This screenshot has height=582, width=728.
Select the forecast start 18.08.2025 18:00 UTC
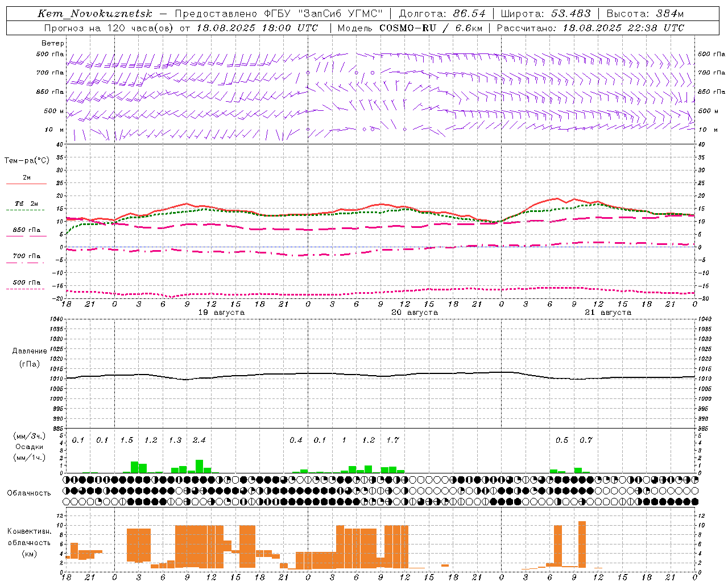258,28
